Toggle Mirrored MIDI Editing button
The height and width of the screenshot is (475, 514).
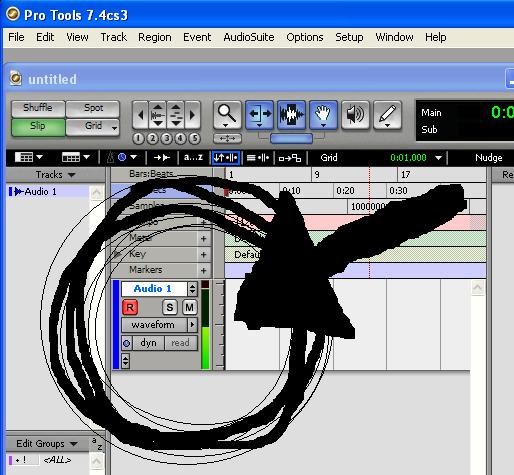click(290, 157)
